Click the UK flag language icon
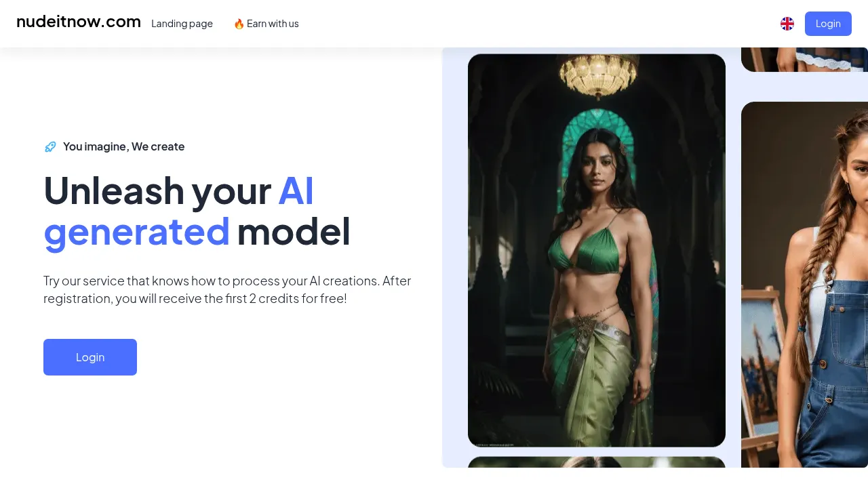 (787, 24)
